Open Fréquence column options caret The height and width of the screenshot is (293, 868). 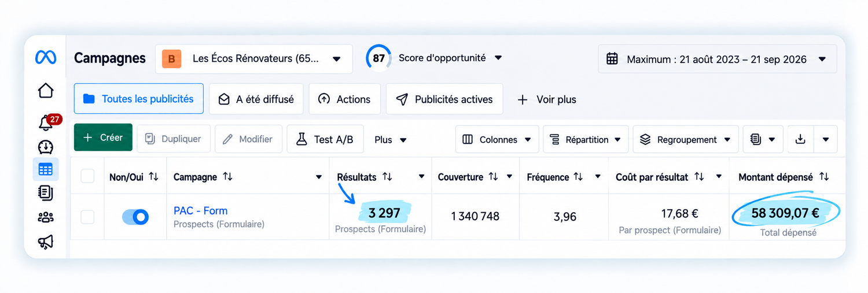click(x=598, y=177)
